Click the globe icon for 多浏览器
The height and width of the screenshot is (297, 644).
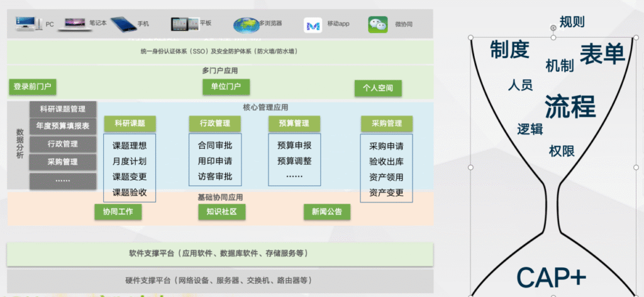tap(245, 24)
